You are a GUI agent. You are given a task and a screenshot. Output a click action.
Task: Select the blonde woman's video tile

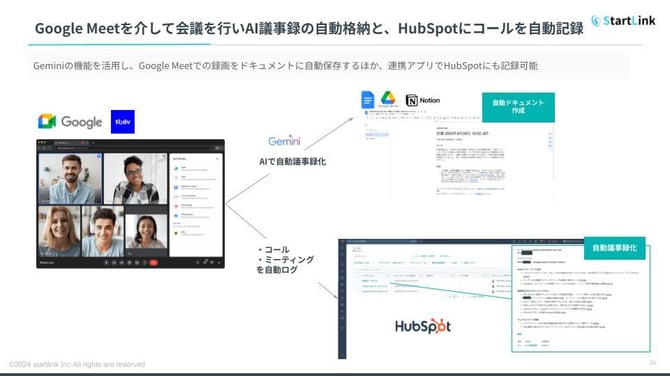pos(59,231)
